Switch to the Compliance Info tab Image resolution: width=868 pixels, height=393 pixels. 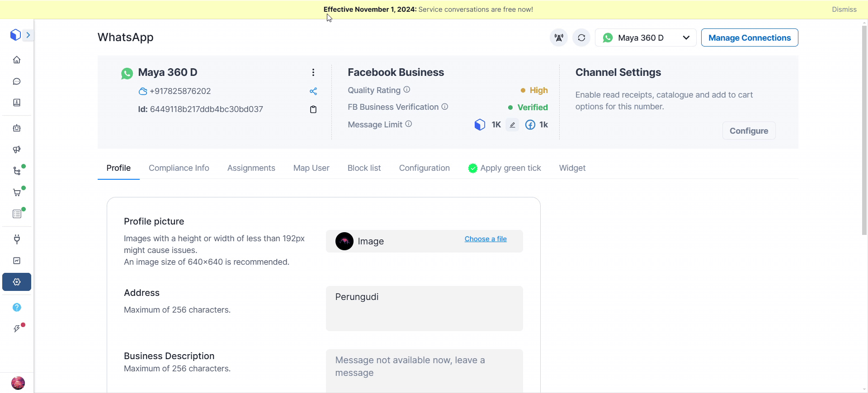pos(179,168)
